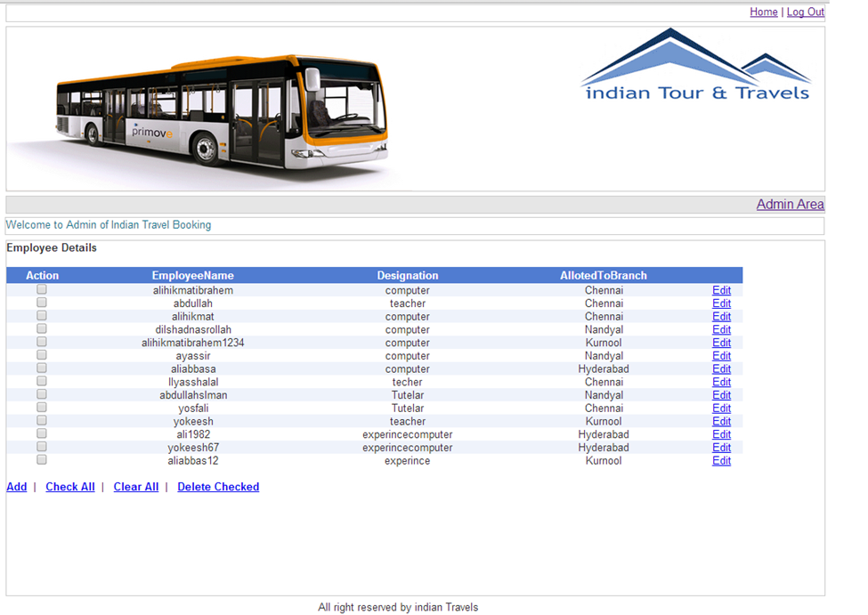Check the box for dilshadnasrollah

[x=41, y=328]
